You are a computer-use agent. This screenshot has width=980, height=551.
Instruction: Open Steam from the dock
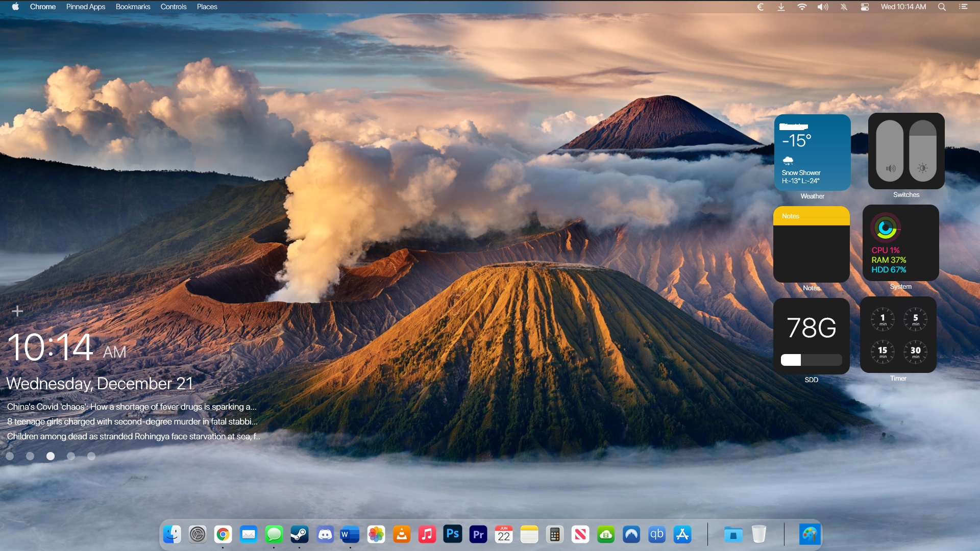point(299,534)
